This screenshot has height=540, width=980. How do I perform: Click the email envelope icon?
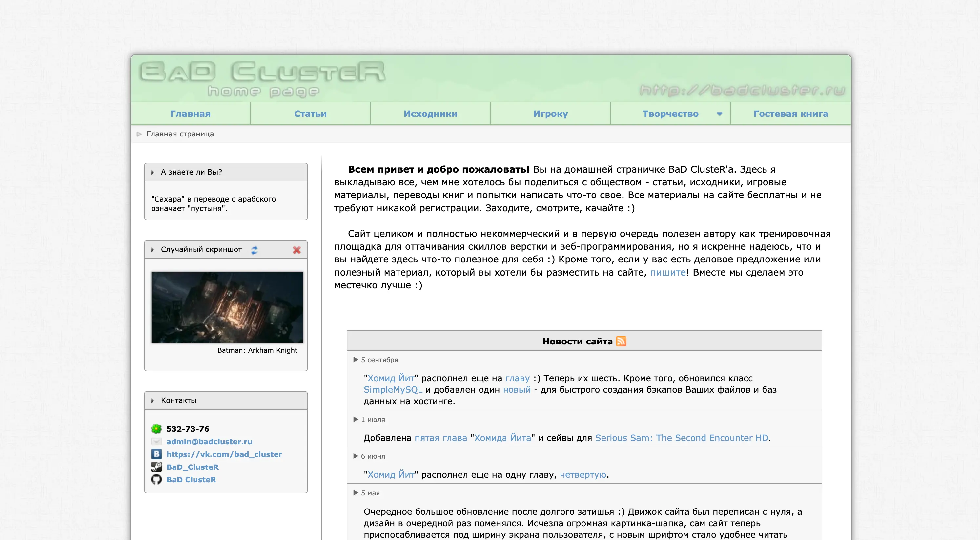click(x=156, y=442)
